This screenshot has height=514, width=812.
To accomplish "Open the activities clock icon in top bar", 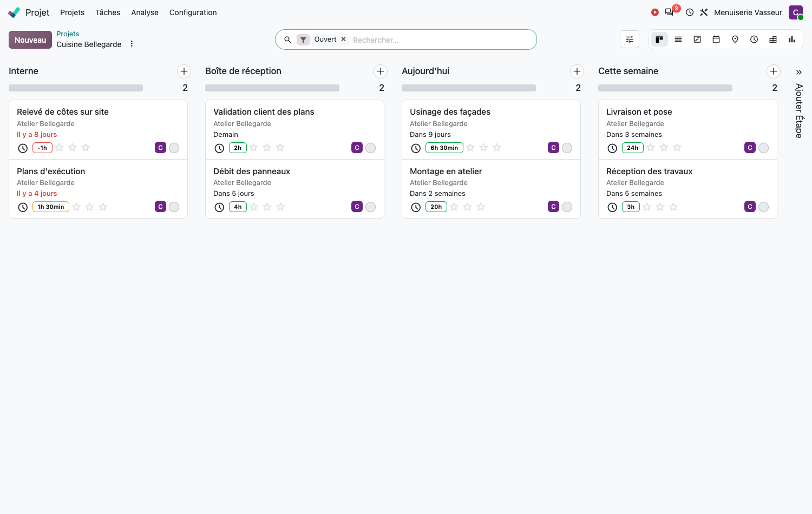I will [690, 12].
